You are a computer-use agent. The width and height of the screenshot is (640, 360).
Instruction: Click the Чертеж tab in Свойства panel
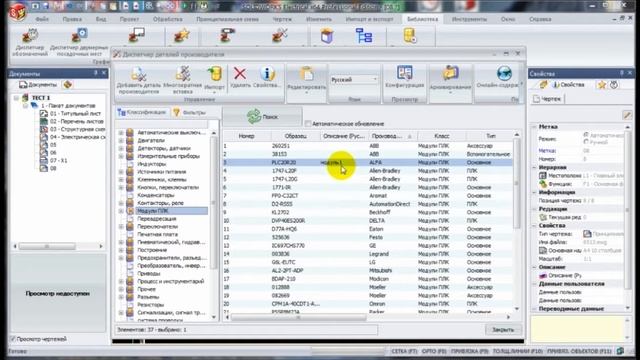547,99
